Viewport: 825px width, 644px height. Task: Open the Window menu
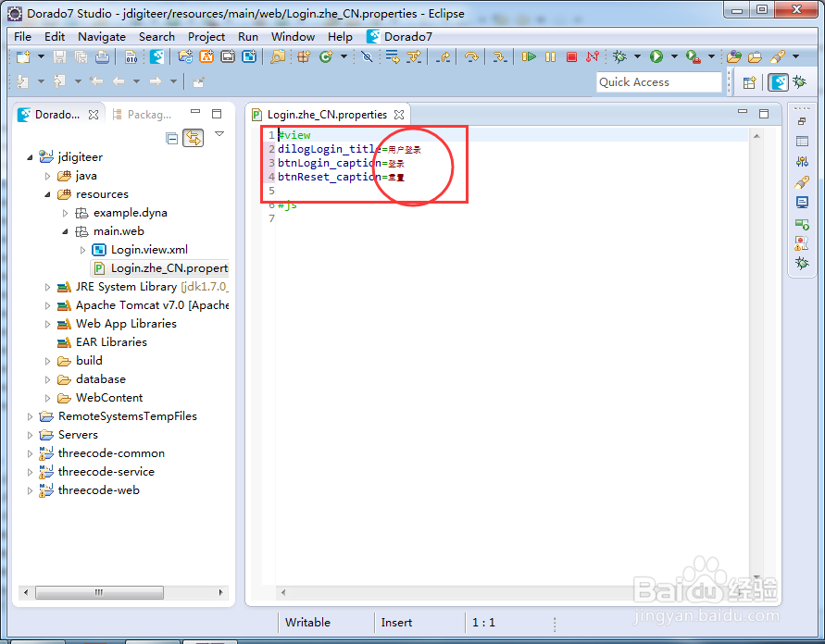pyautogui.click(x=294, y=37)
